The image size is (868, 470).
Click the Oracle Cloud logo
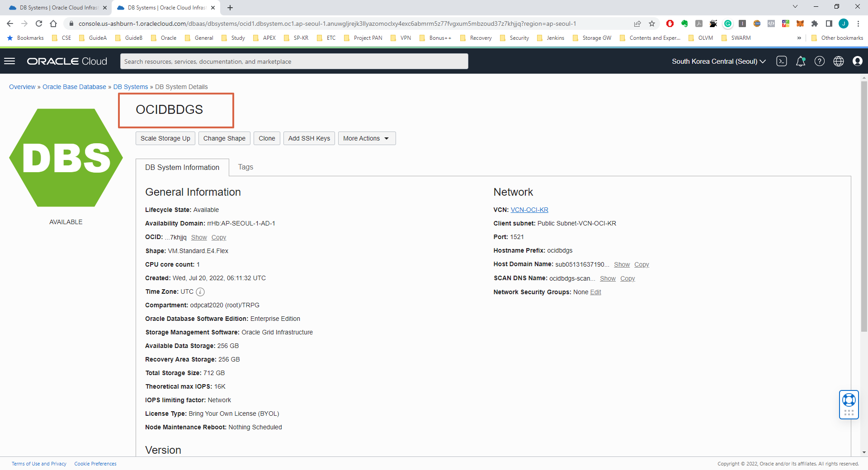67,61
